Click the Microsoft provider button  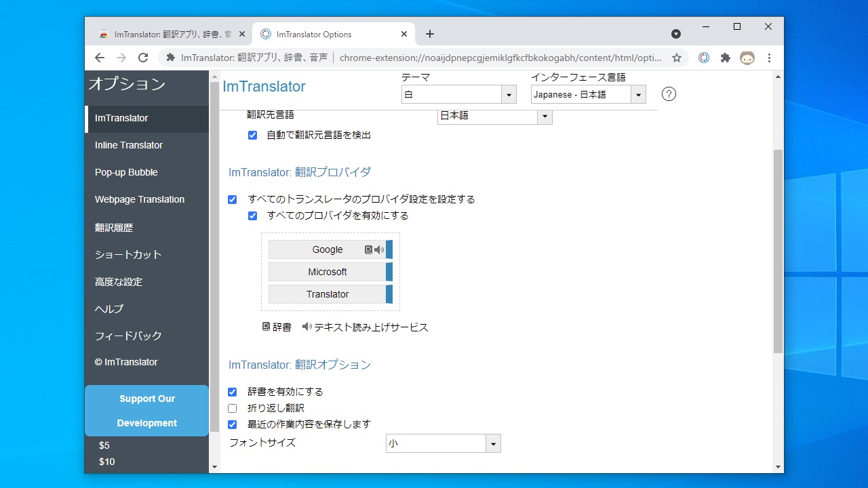tap(327, 272)
